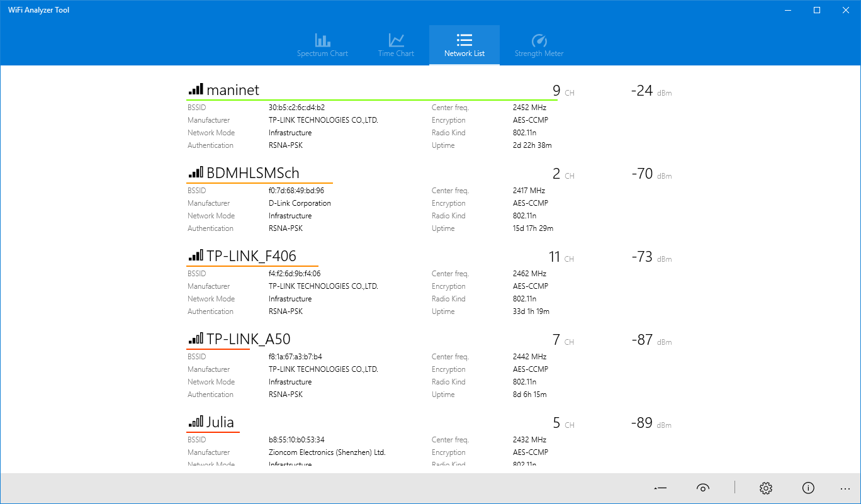Viewport: 861px width, 504px height.
Task: Open Settings via the gear icon
Action: (x=765, y=488)
